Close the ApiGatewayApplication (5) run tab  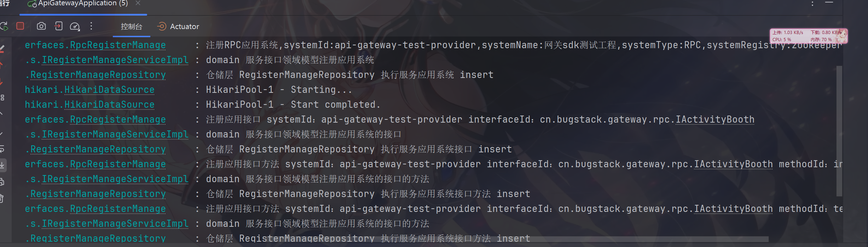coord(138,3)
